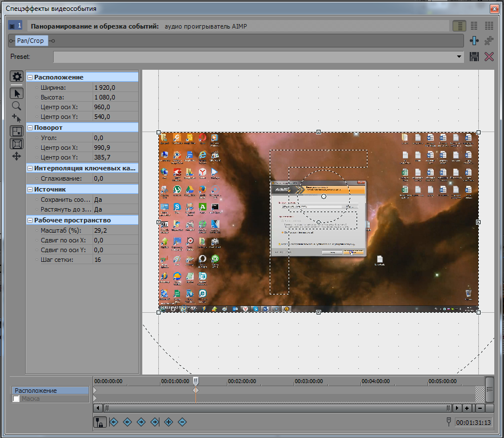Delete preset with the red X
This screenshot has width=504, height=438.
(x=489, y=57)
